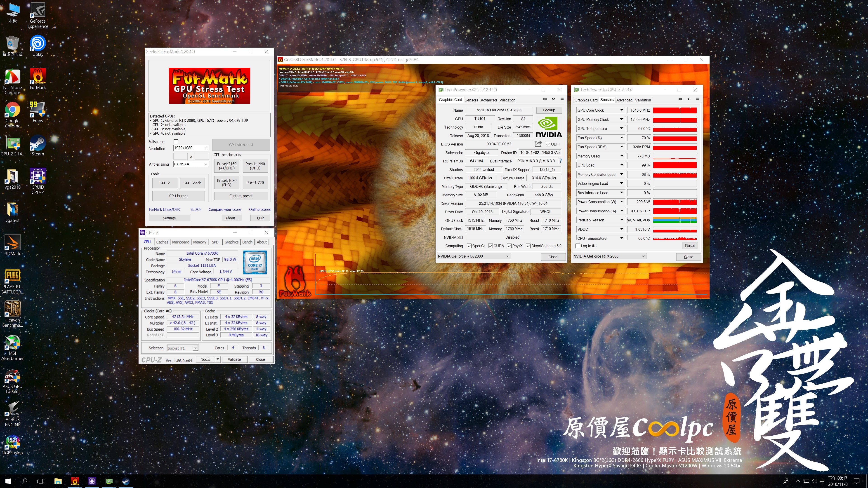The height and width of the screenshot is (488, 868).
Task: Switch to the Sensors tab in GPU-Z Graphics Card window
Action: coord(471,100)
